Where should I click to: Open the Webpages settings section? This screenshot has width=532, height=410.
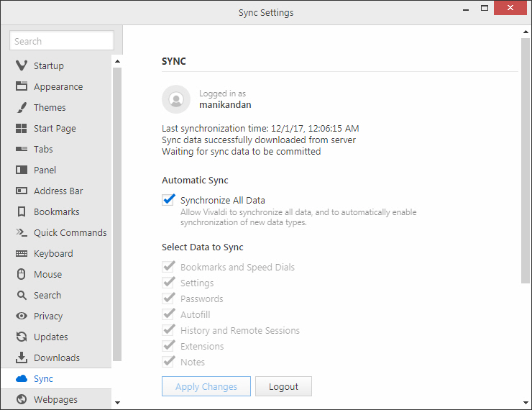click(56, 399)
